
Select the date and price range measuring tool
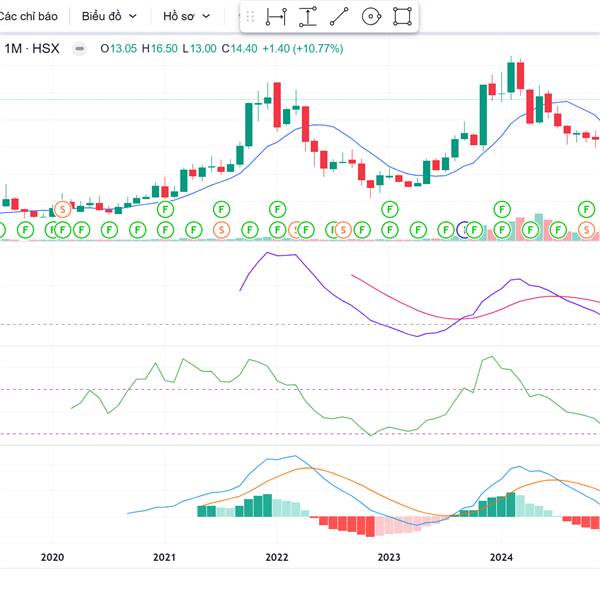[276, 17]
